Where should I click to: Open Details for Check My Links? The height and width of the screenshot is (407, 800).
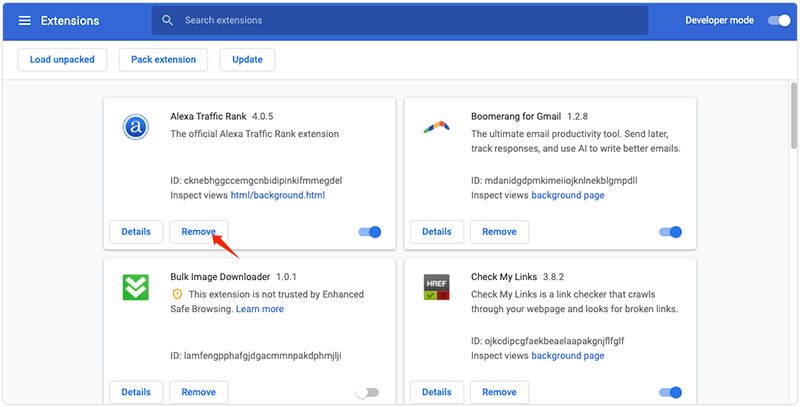(x=437, y=392)
